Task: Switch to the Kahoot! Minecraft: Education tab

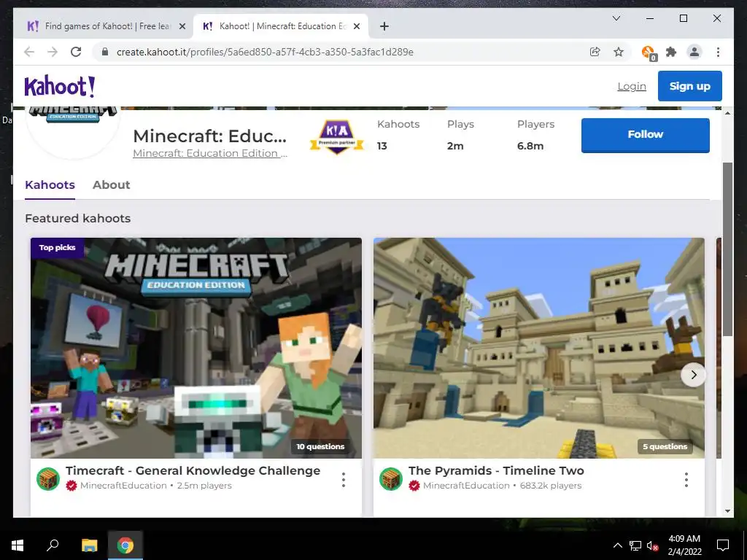Action: point(281,26)
